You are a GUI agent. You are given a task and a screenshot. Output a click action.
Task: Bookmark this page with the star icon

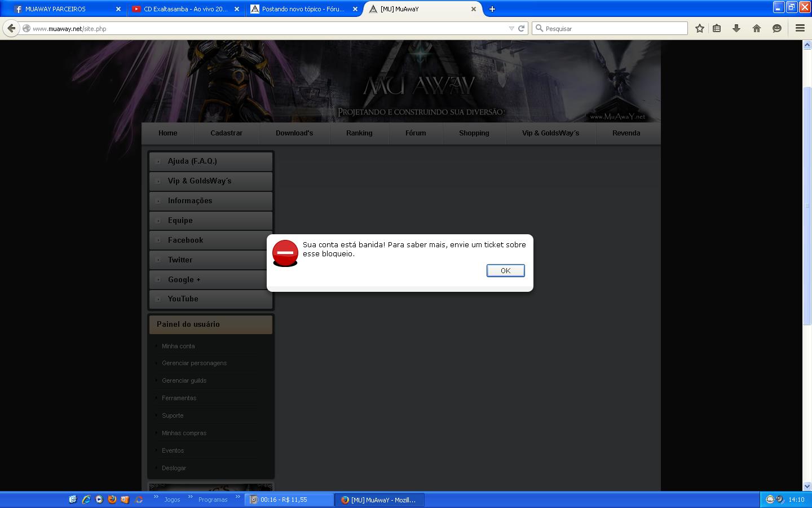[x=699, y=28]
